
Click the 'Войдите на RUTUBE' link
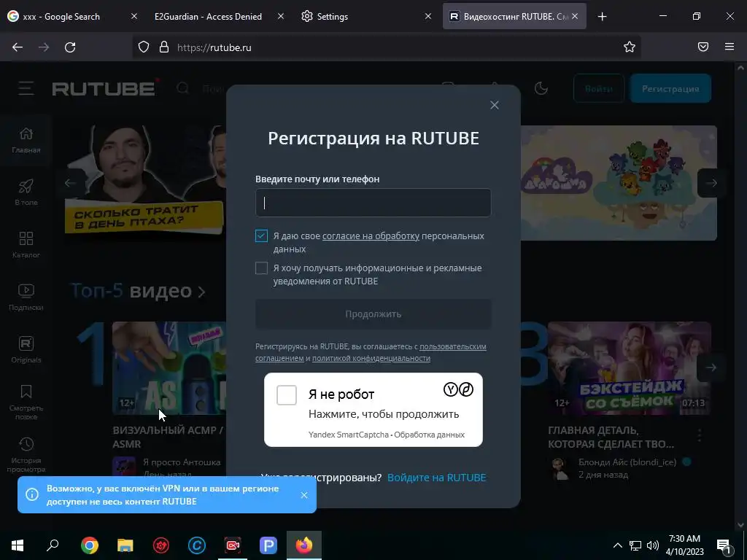click(x=436, y=478)
